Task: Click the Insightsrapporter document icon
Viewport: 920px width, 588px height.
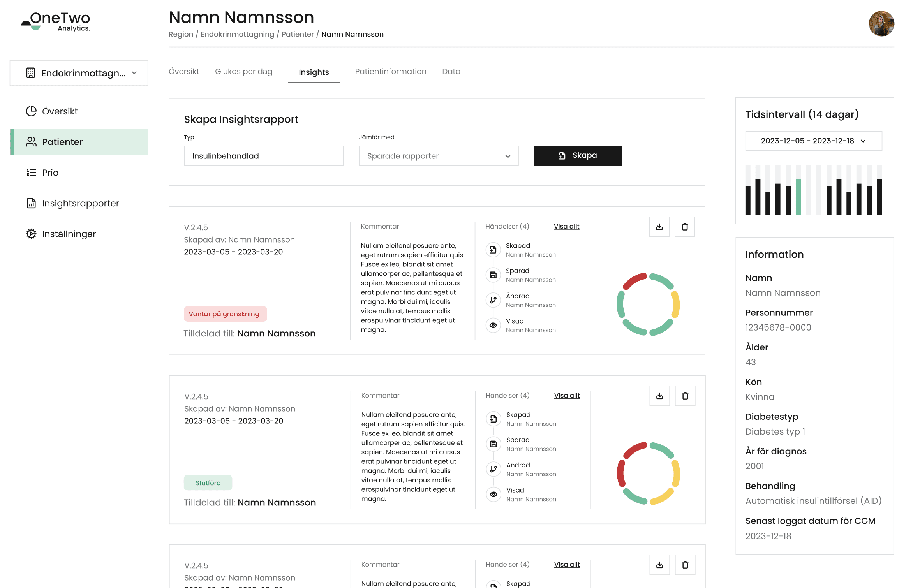Action: click(31, 203)
